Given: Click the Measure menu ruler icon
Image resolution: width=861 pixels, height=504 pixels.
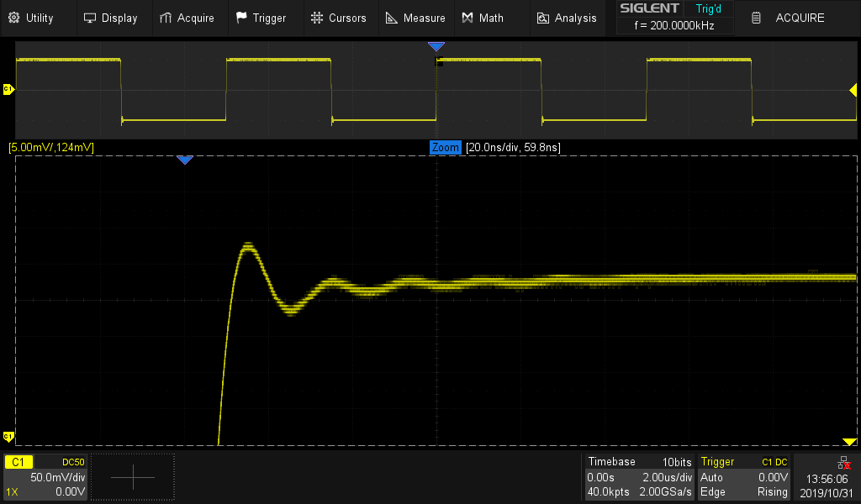Looking at the screenshot, I should pos(392,18).
